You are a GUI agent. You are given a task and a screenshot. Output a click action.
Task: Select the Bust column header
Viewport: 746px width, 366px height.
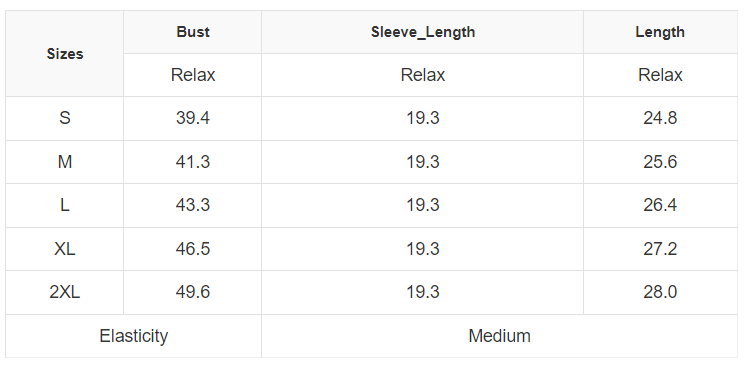click(x=193, y=32)
